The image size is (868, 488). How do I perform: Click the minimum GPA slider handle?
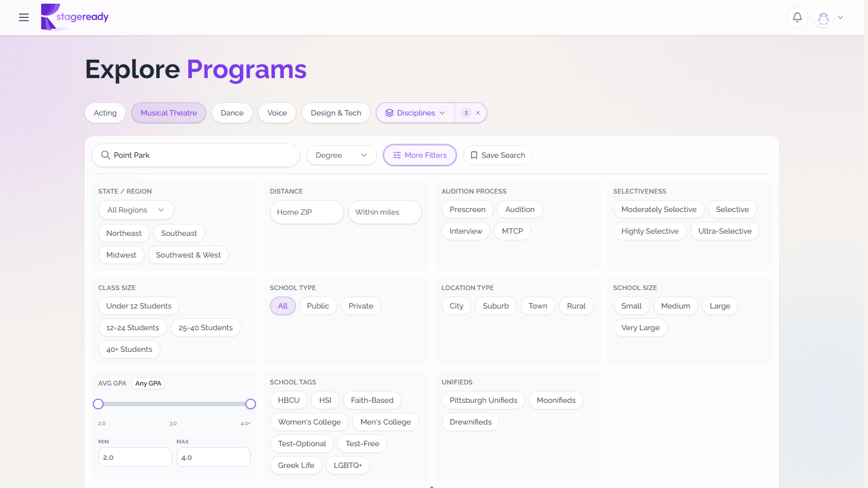98,404
